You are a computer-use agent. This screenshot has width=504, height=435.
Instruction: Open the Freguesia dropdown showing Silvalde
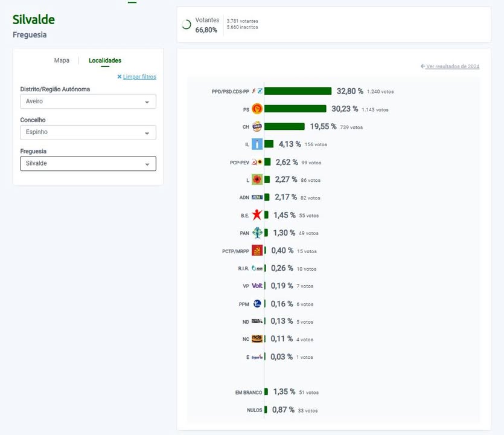[88, 164]
